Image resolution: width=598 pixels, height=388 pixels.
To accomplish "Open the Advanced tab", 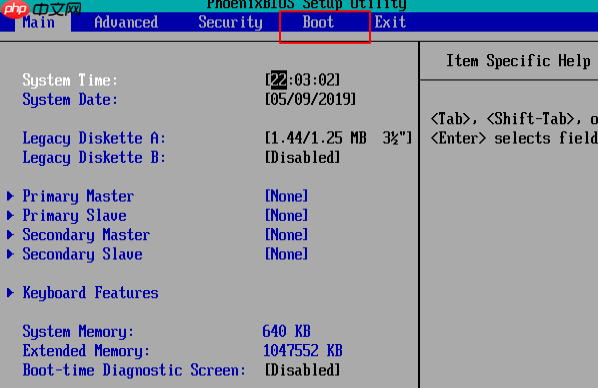I will tap(126, 22).
